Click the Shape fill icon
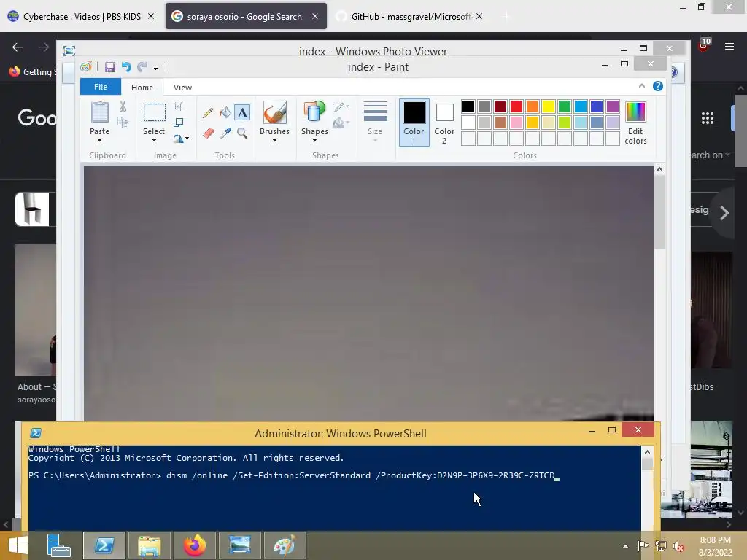747x560 pixels. click(x=338, y=123)
